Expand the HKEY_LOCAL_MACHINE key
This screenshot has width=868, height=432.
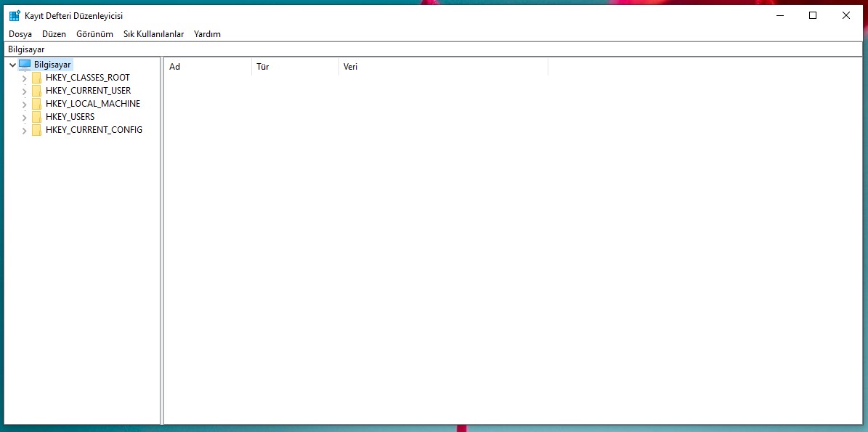25,104
